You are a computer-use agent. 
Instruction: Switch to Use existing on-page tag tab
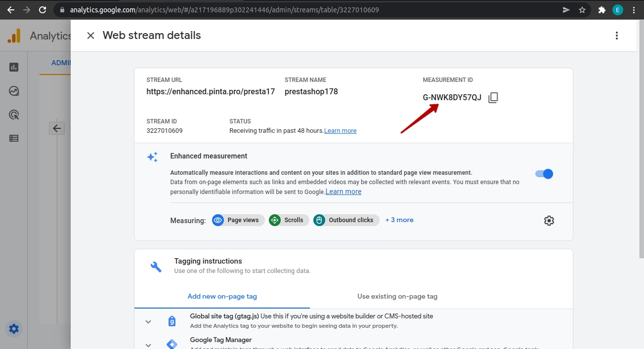click(x=397, y=297)
